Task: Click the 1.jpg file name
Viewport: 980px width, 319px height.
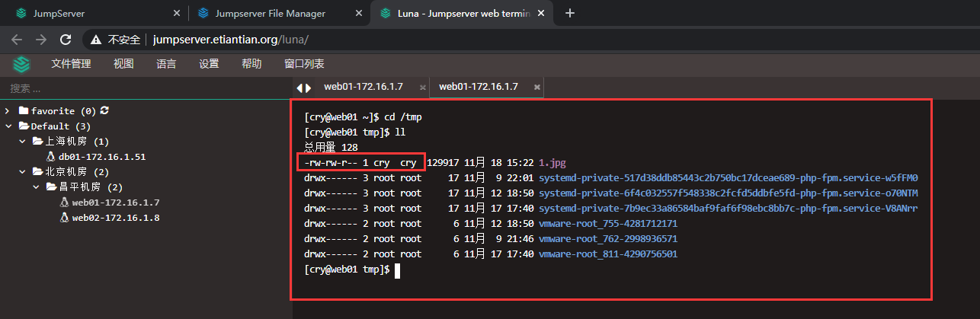Action: pyautogui.click(x=552, y=162)
